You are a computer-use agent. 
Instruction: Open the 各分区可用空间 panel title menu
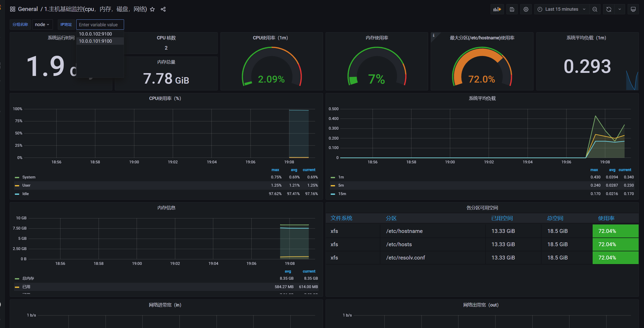482,208
